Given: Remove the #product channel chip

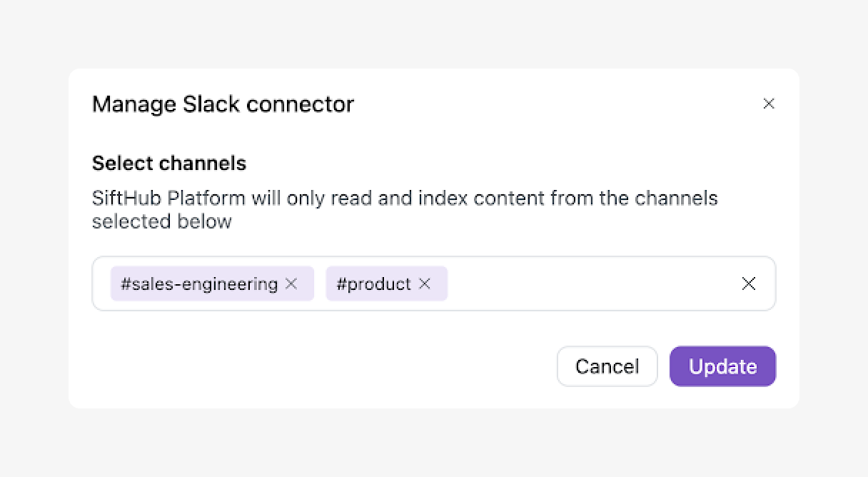Looking at the screenshot, I should click(x=425, y=283).
